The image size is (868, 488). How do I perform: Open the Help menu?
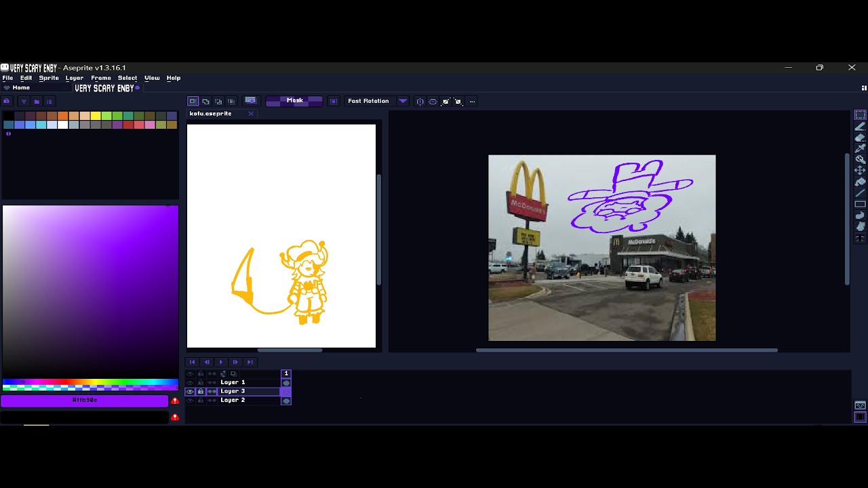click(174, 78)
